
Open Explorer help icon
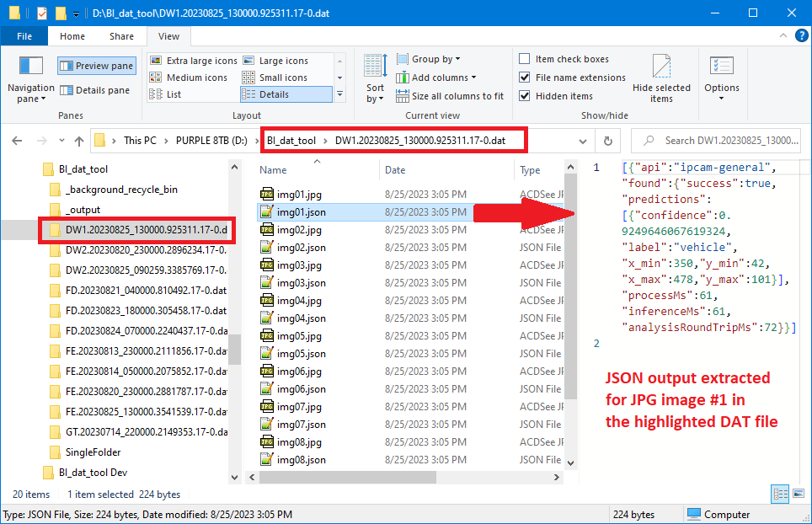[x=801, y=35]
